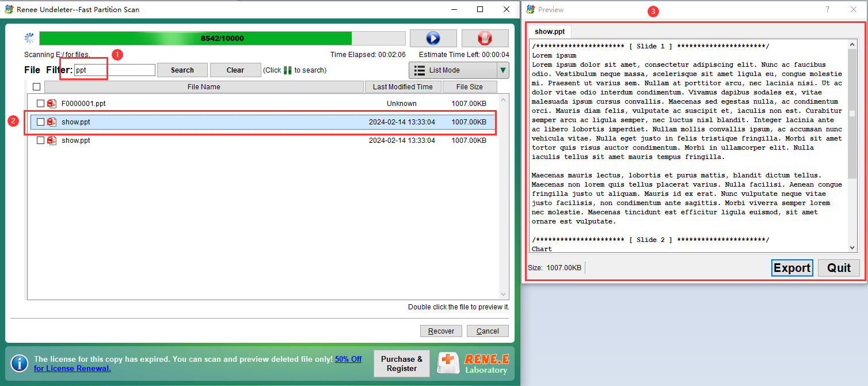868x386 pixels.
Task: Click the Renee Undeleter title bar app icon
Action: tap(9, 9)
